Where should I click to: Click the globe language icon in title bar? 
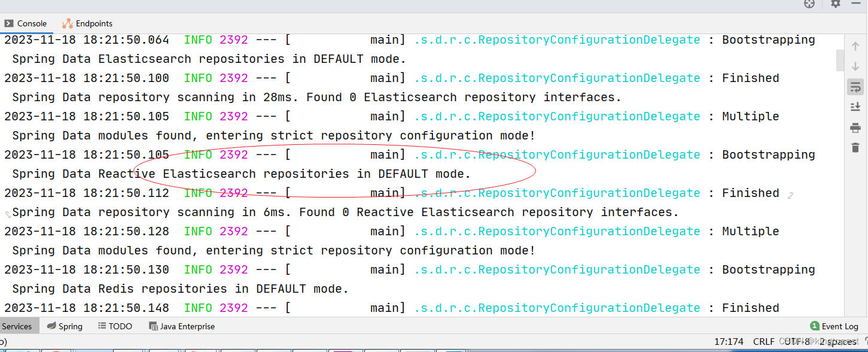coord(809,4)
